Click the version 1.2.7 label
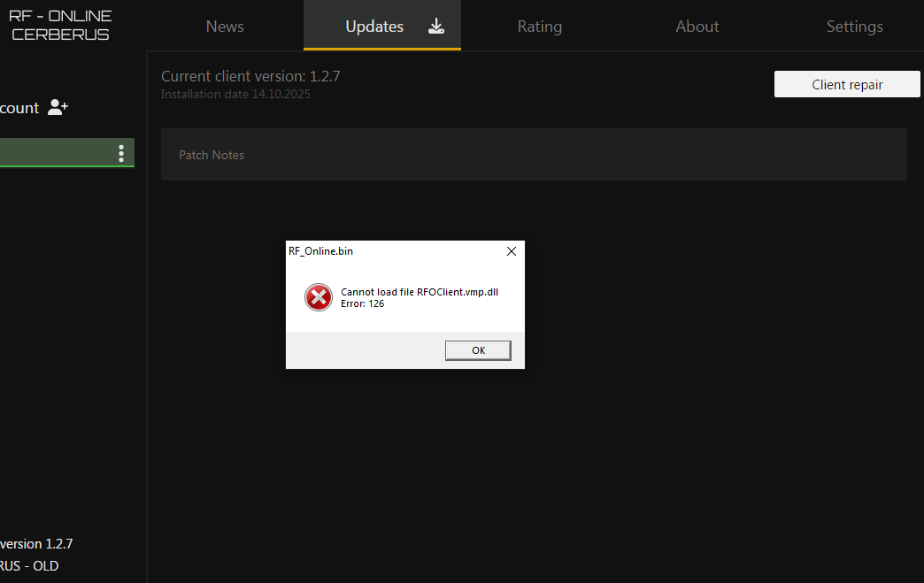Image resolution: width=924 pixels, height=583 pixels. coord(35,543)
